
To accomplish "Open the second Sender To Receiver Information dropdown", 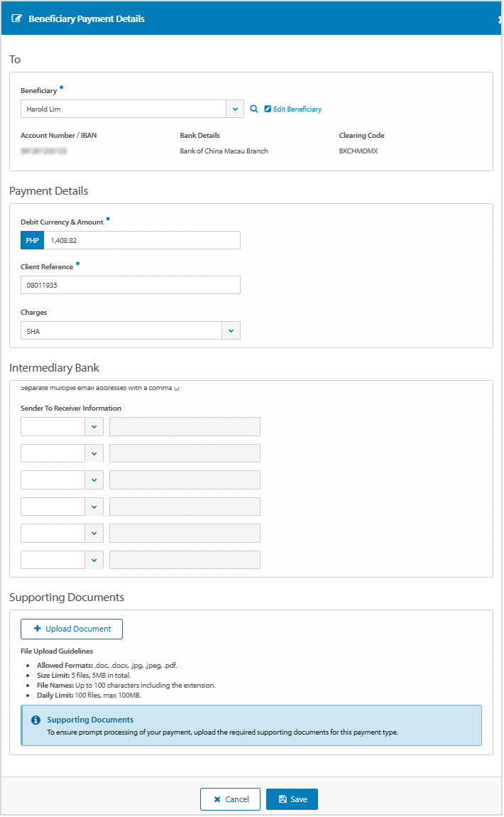I will coord(94,453).
